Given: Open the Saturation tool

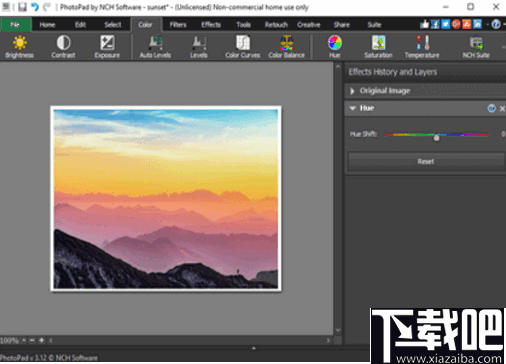Looking at the screenshot, I should [378, 47].
